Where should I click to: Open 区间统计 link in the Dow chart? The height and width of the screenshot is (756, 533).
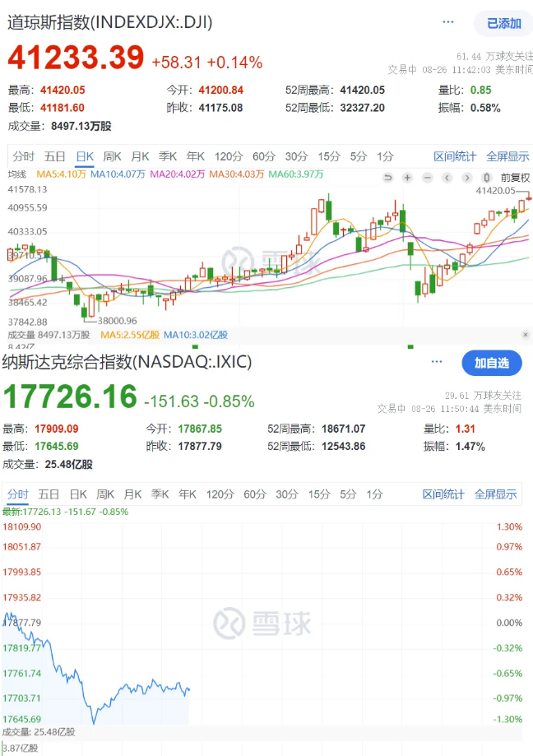pos(454,156)
